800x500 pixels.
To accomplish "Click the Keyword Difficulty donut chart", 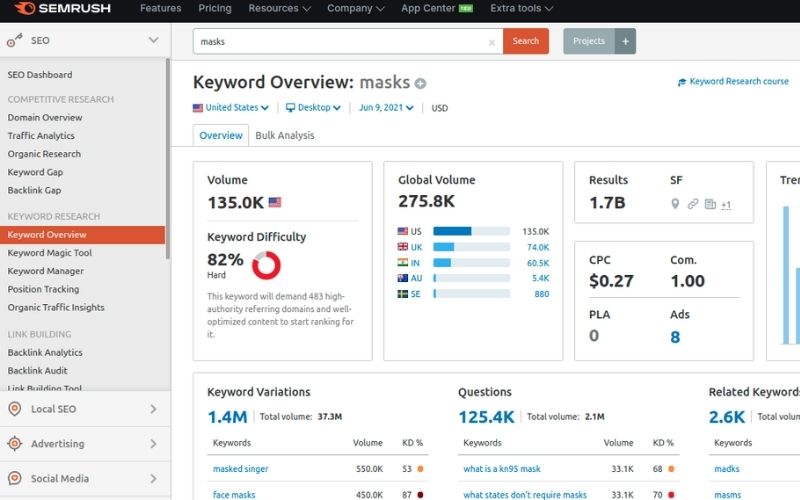I will coord(266,265).
